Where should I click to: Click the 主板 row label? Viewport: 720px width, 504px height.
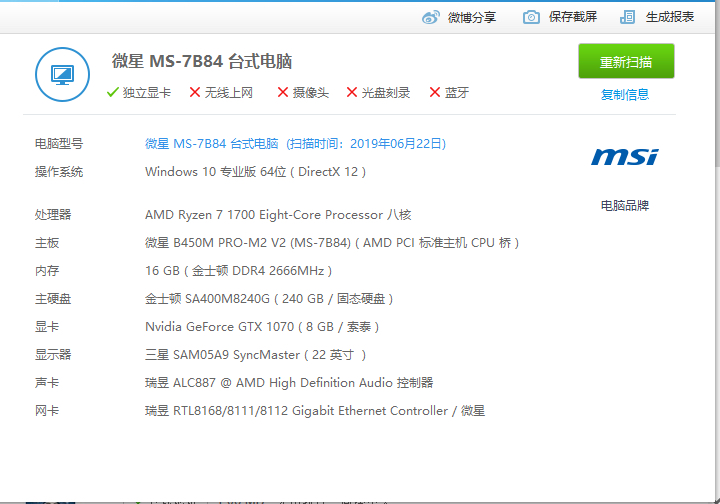(47, 242)
